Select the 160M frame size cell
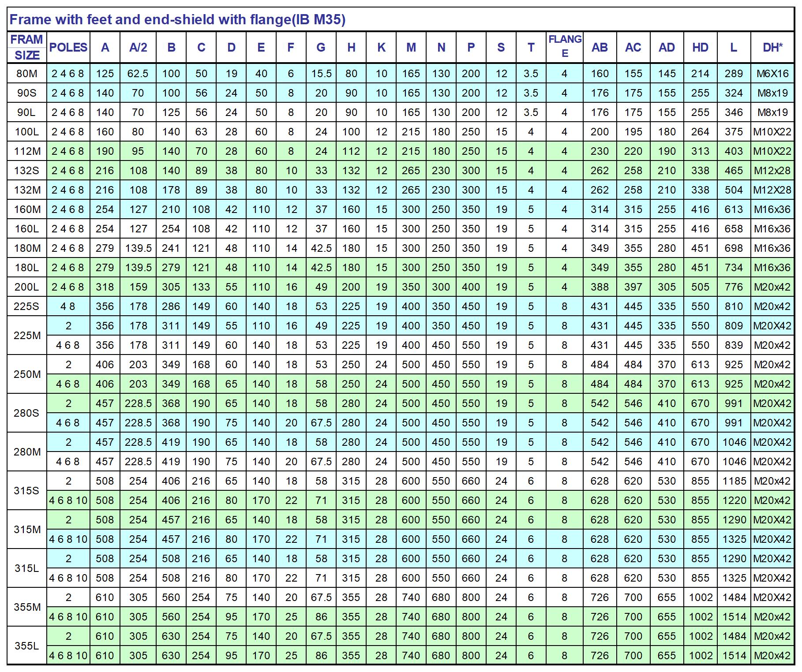The width and height of the screenshot is (802, 672). [27, 209]
